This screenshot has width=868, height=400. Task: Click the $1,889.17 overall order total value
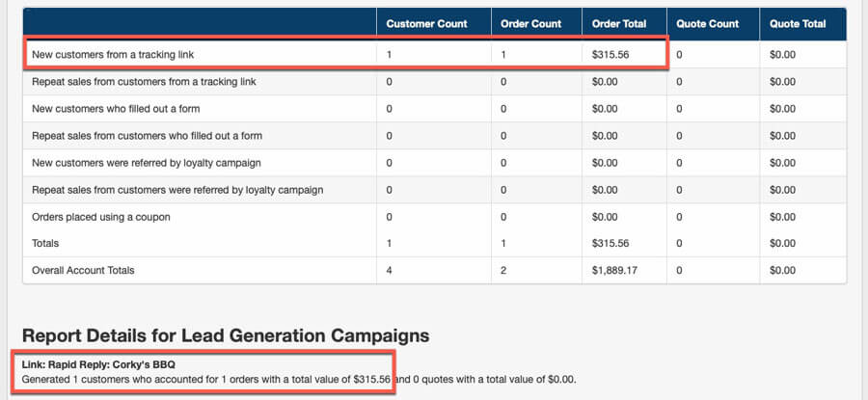point(613,271)
